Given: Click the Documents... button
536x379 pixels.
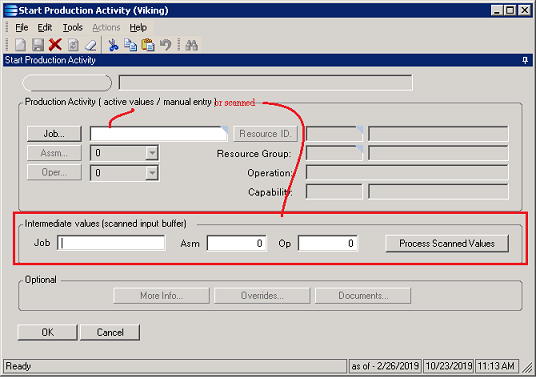Looking at the screenshot, I should click(x=363, y=296).
